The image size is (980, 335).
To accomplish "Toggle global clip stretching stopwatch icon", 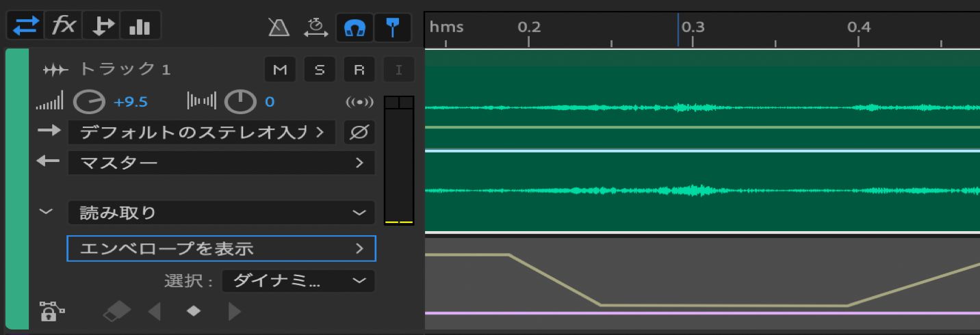I will [x=316, y=27].
